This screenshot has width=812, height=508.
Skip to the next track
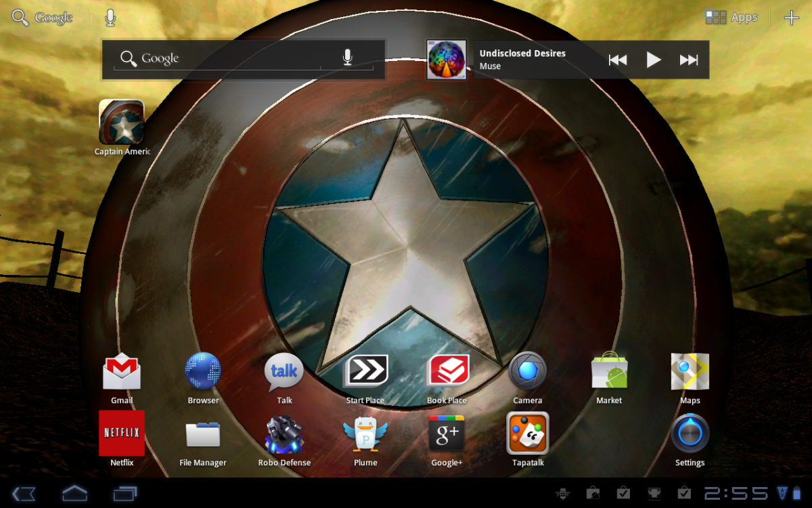point(689,60)
